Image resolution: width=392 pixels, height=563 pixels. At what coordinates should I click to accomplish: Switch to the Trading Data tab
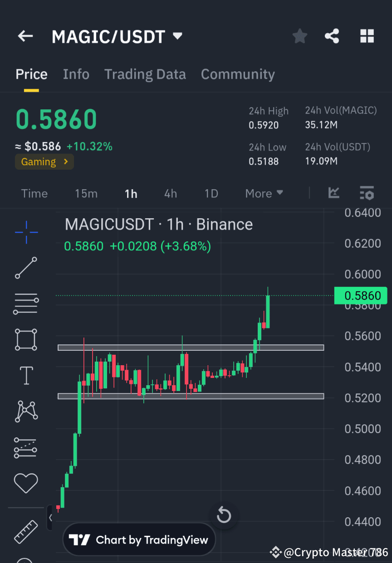[145, 74]
